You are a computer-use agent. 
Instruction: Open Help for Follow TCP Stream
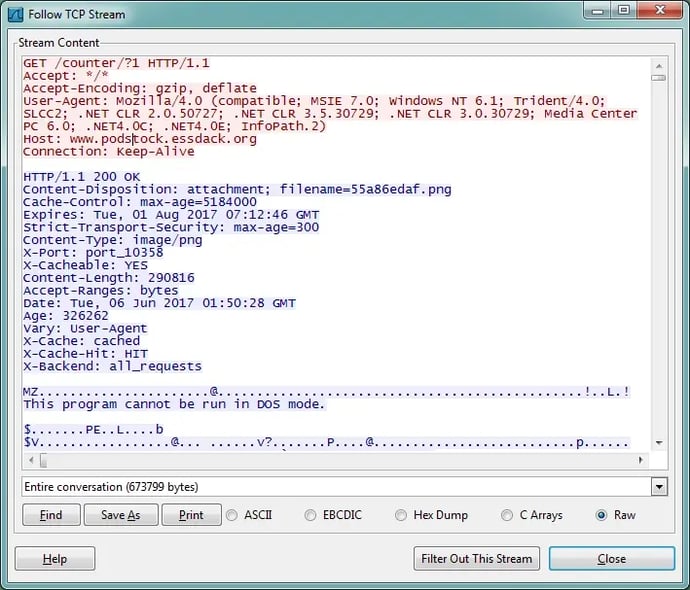(55, 559)
